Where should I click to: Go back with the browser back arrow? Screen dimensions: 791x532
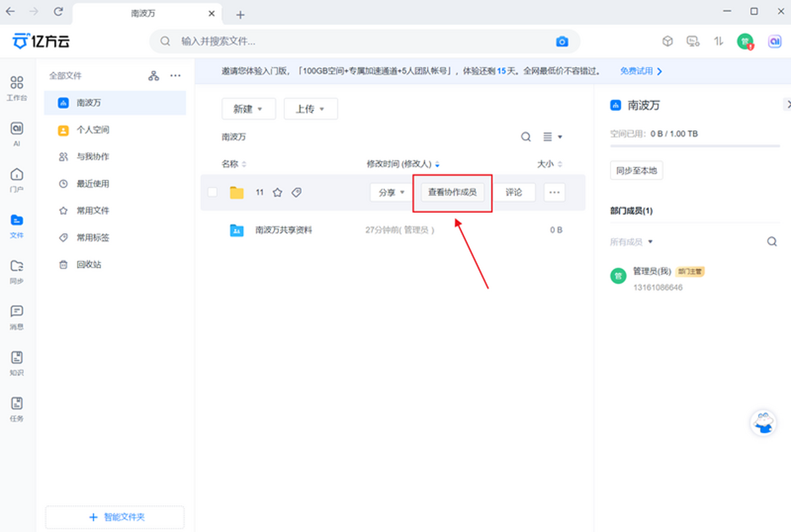pyautogui.click(x=11, y=12)
